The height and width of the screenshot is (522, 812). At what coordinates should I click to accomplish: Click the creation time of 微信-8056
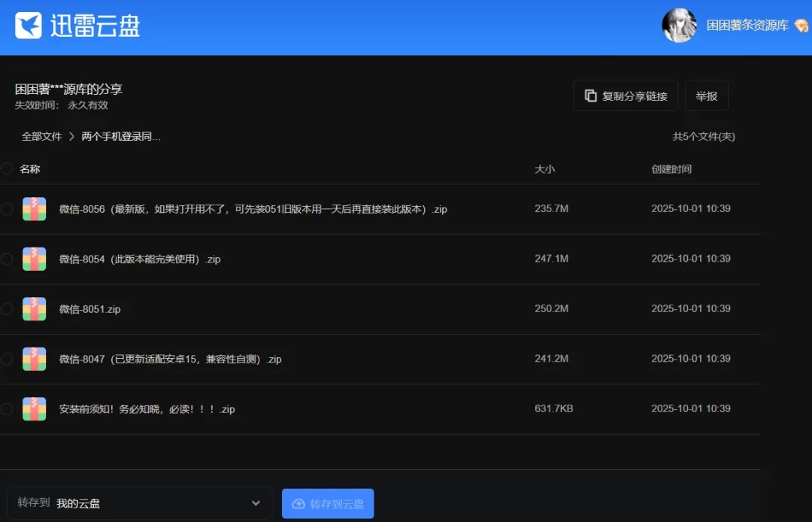point(691,208)
